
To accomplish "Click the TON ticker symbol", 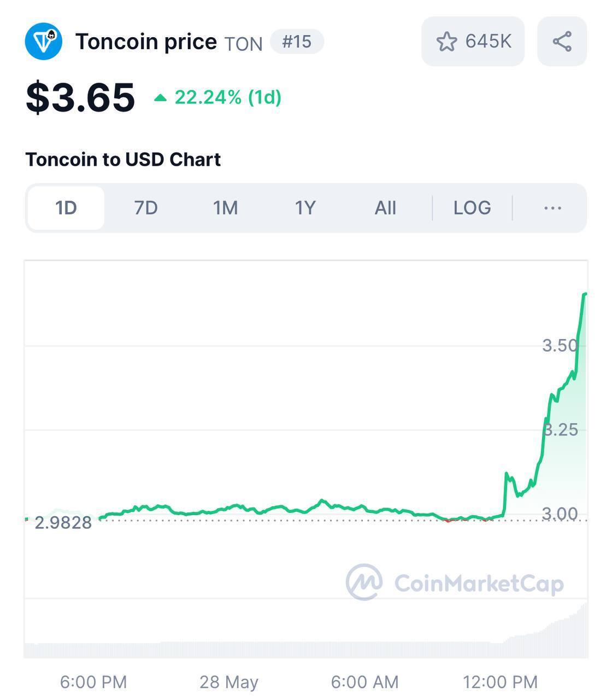I will coord(243,44).
